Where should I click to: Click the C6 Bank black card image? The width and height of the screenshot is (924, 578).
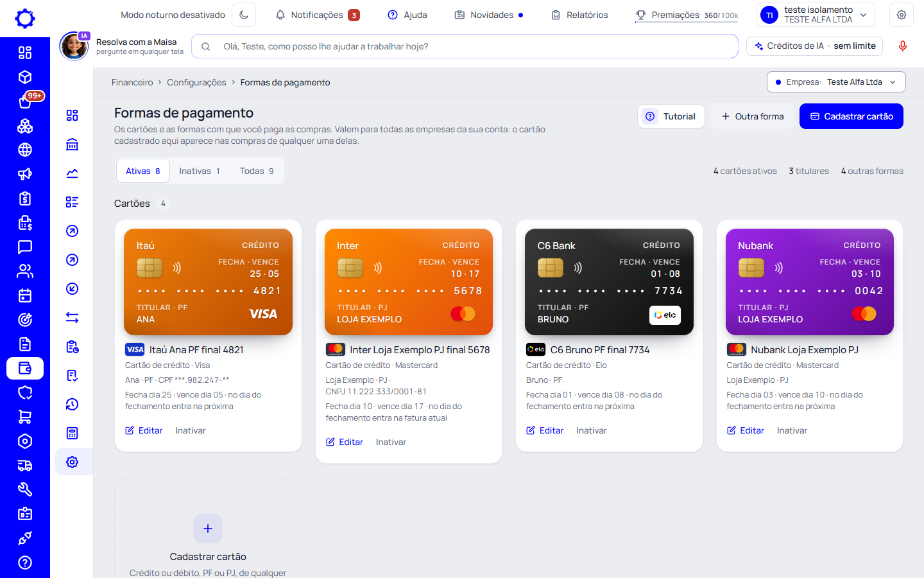pos(609,282)
